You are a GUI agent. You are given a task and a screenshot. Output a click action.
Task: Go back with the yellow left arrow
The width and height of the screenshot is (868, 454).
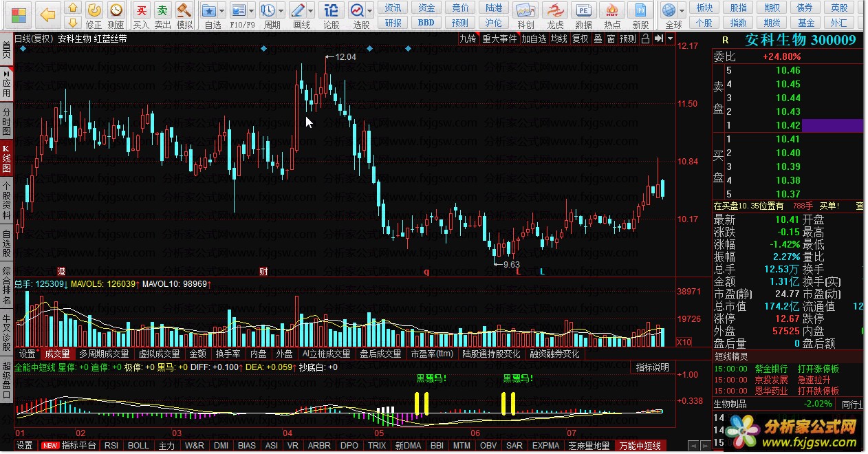pyautogui.click(x=47, y=14)
